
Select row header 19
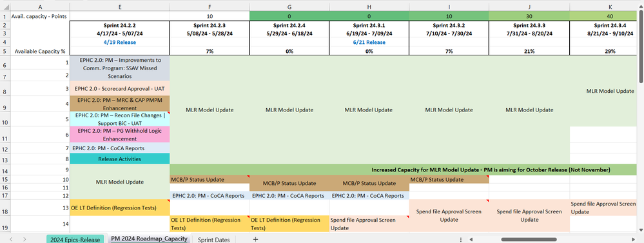[5, 224]
